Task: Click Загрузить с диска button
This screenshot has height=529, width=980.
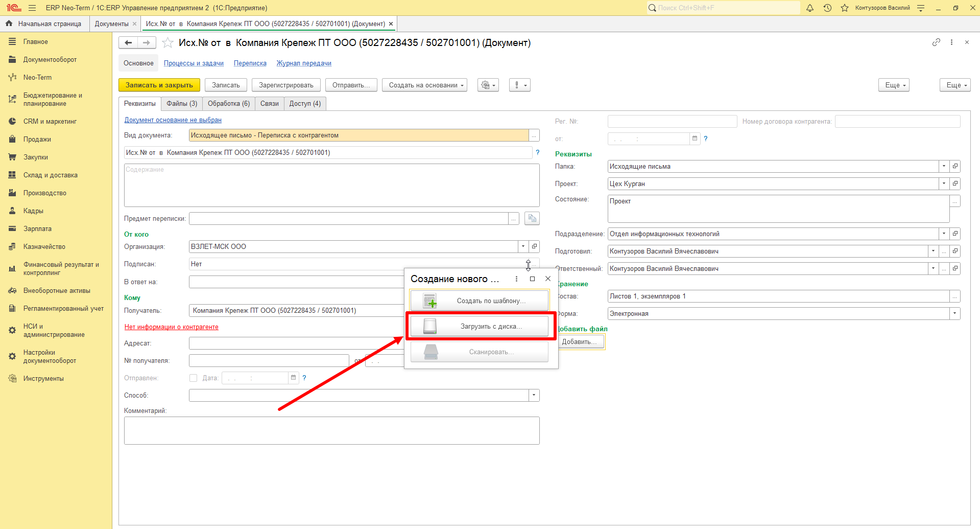Action: (x=480, y=326)
